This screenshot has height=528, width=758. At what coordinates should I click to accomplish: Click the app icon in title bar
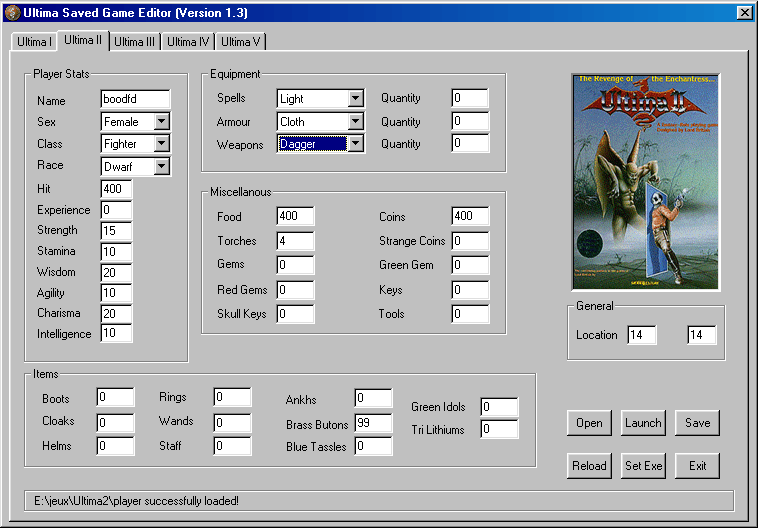[12, 13]
